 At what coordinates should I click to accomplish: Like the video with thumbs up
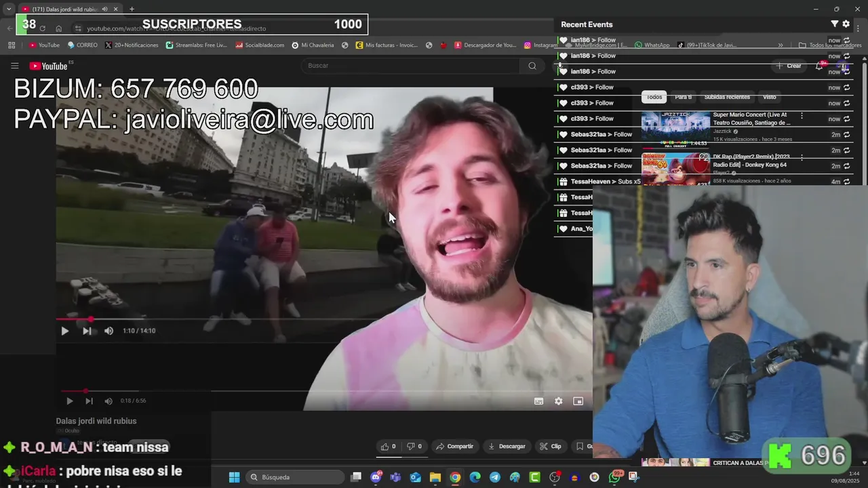[388, 446]
